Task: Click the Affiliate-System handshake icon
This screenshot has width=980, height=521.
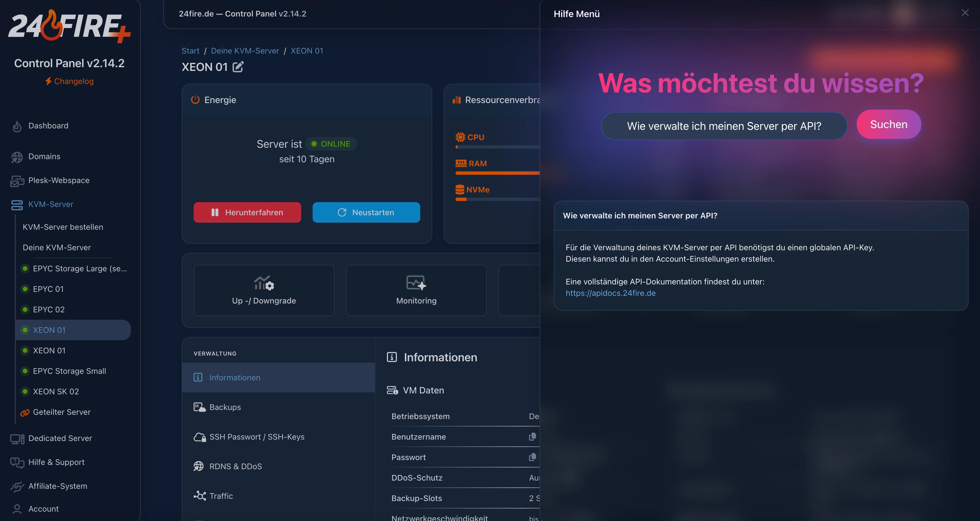Action: 17,486
